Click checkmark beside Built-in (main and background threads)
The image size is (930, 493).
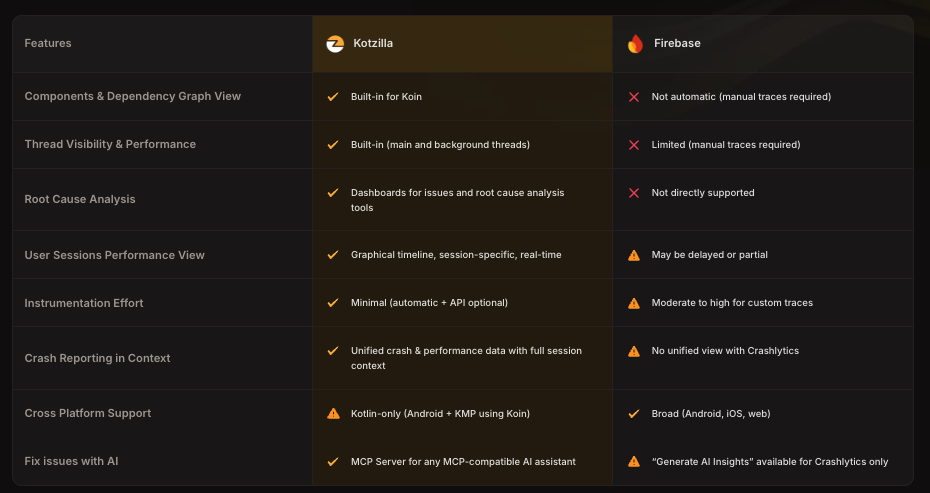(333, 144)
